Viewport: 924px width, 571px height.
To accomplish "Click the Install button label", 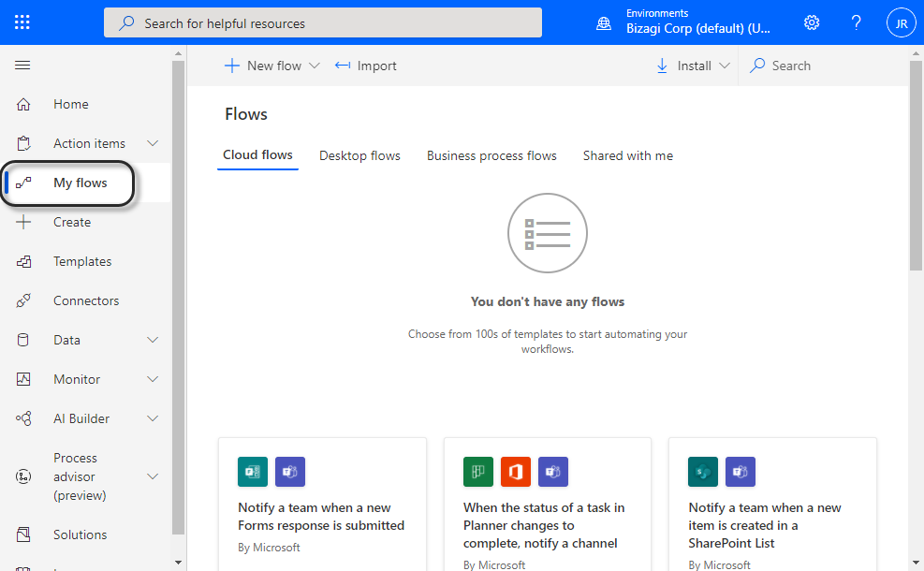I will (695, 66).
